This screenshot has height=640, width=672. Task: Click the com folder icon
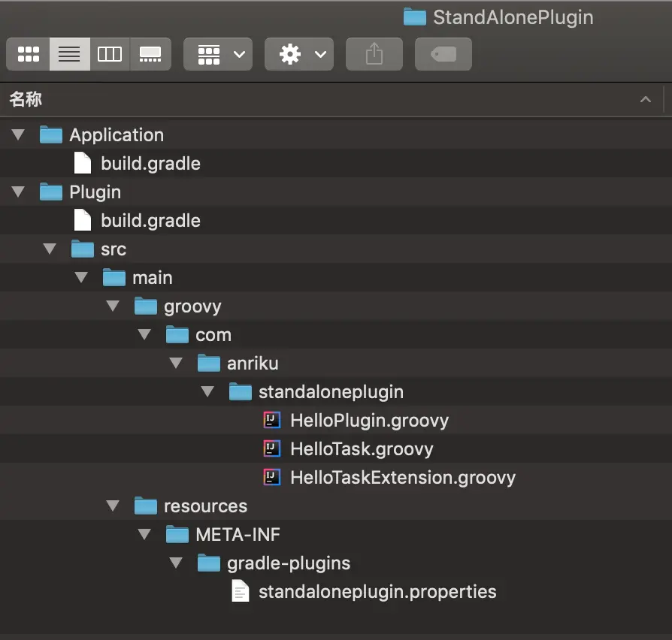(x=177, y=334)
